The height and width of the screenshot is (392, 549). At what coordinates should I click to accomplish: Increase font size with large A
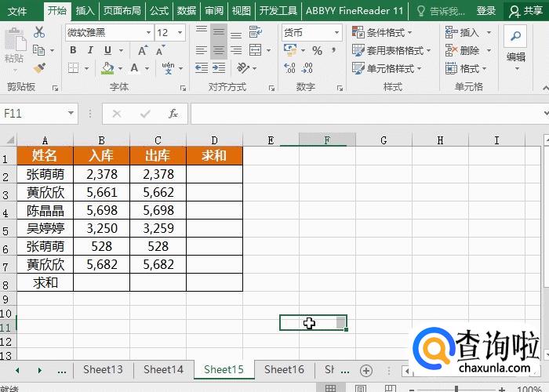point(143,51)
